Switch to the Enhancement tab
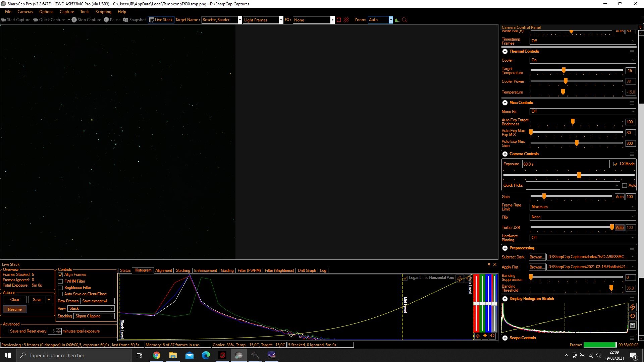 click(205, 270)
